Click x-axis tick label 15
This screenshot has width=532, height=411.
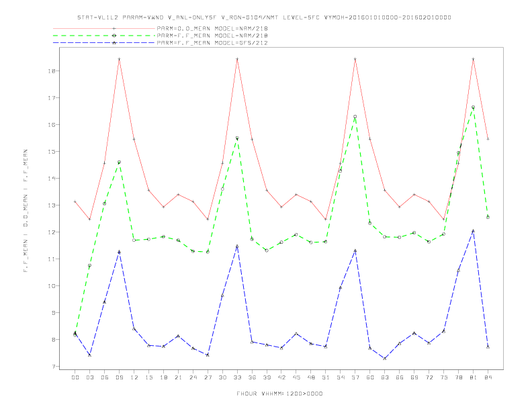148,377
